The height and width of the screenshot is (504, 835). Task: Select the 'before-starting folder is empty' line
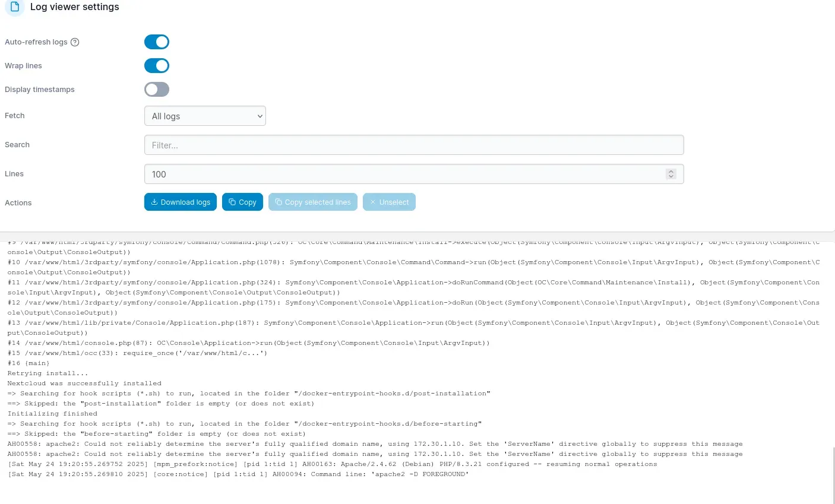pos(157,434)
